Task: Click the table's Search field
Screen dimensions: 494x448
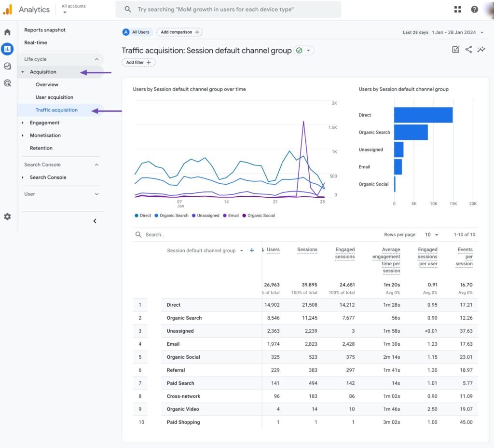Action: [x=159, y=234]
